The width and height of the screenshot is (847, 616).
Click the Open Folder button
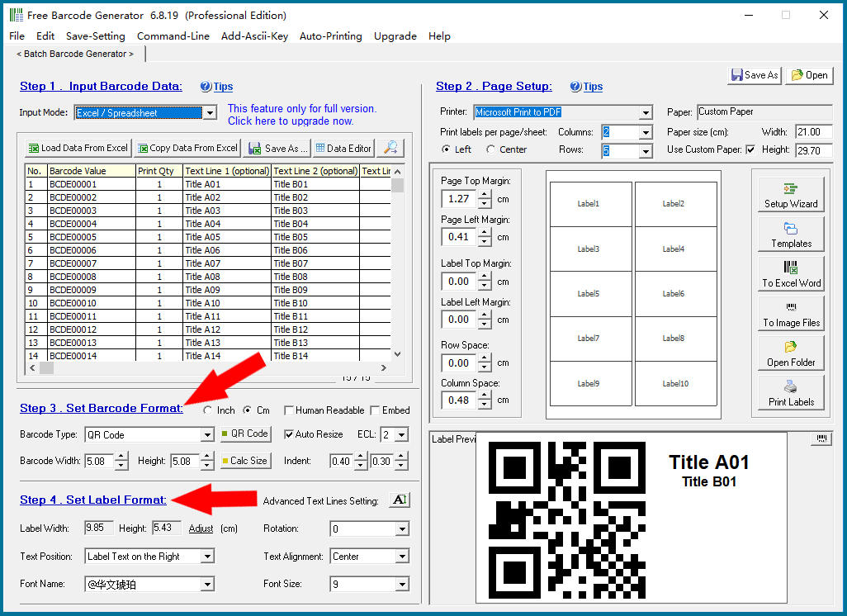click(791, 353)
